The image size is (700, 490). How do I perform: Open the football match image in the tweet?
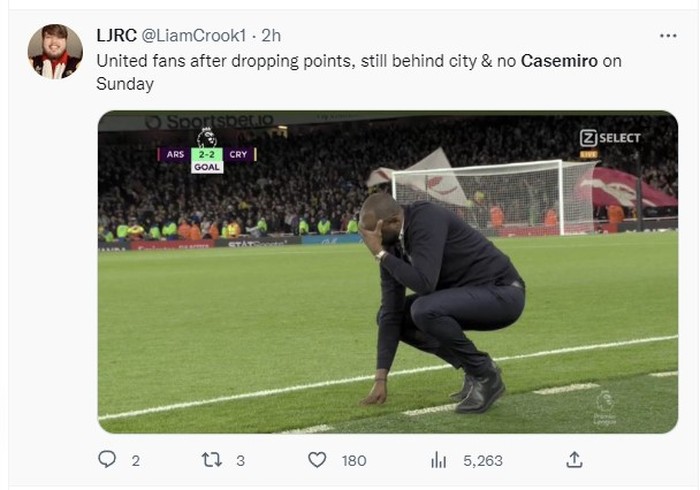click(x=387, y=300)
